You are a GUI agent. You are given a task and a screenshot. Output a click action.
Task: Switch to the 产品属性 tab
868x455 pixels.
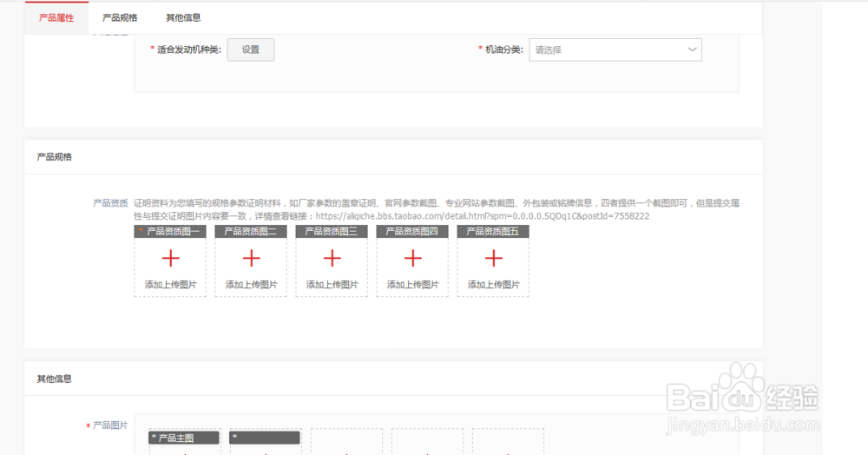click(56, 17)
